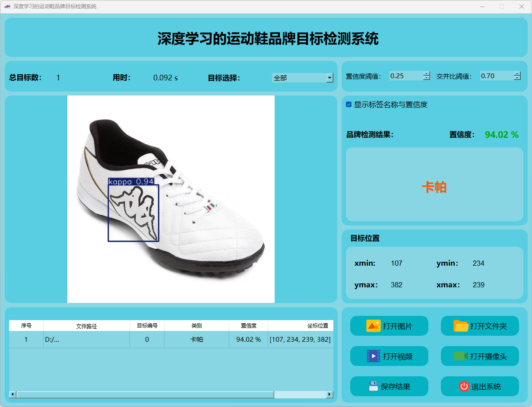
Task: Close the application window
Action: pos(522,6)
